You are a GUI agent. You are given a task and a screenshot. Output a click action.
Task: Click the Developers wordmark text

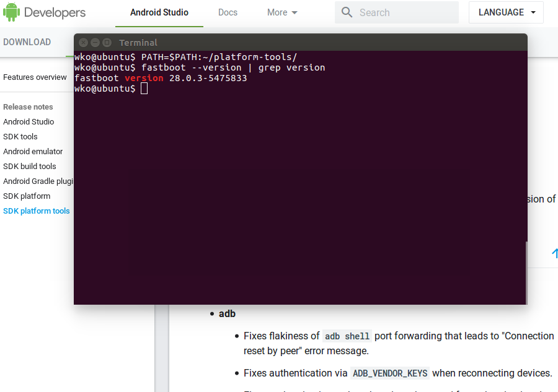55,12
